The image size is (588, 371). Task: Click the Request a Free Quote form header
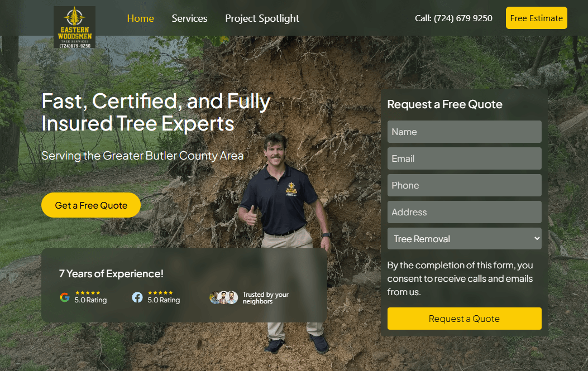(x=445, y=104)
